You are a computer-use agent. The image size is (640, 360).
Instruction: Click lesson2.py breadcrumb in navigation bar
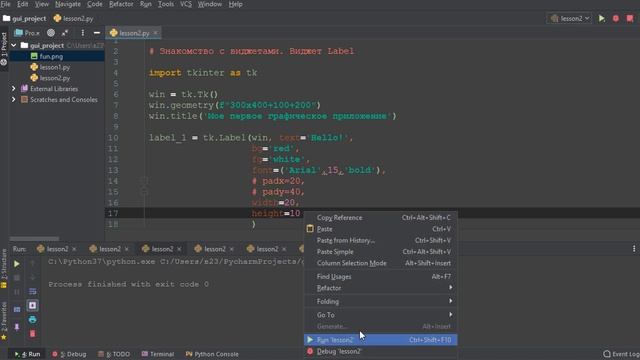pos(74,18)
